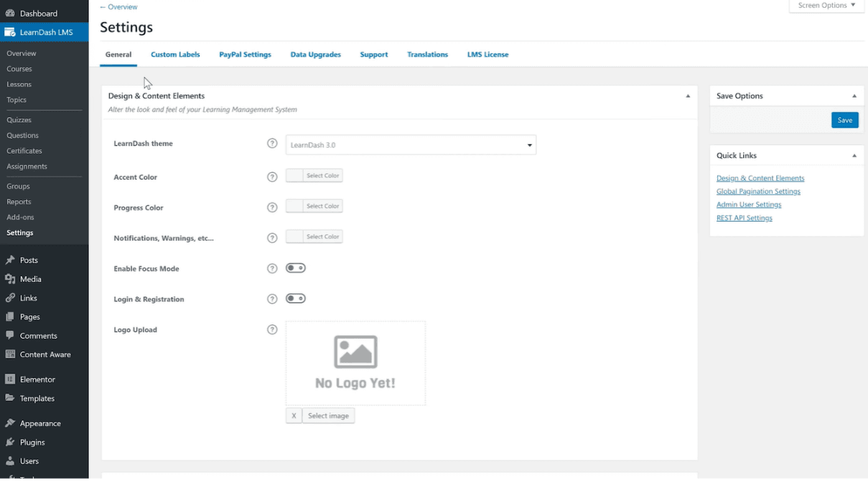This screenshot has height=483, width=868.
Task: Open help tooltip for Accent Color
Action: 272,177
